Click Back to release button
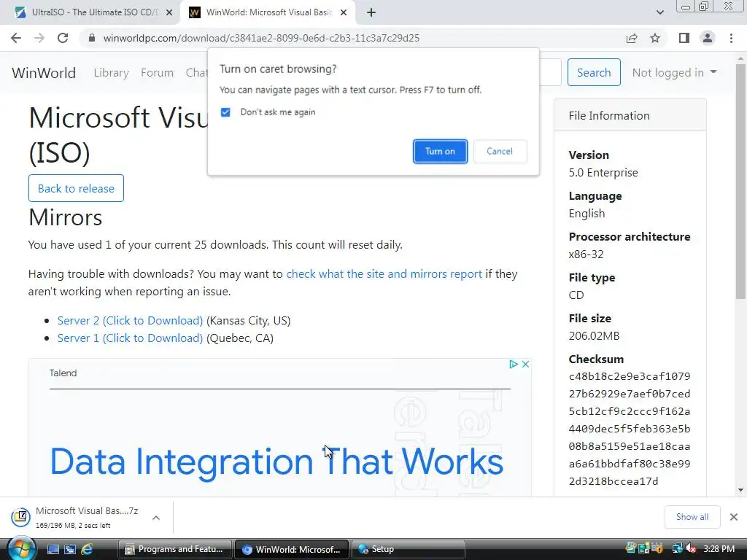 76,188
